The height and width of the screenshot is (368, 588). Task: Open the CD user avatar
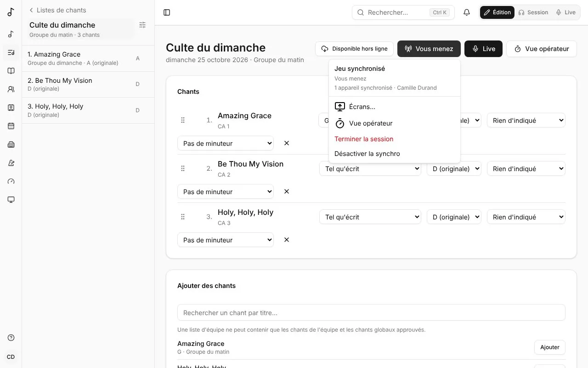[x=11, y=357]
